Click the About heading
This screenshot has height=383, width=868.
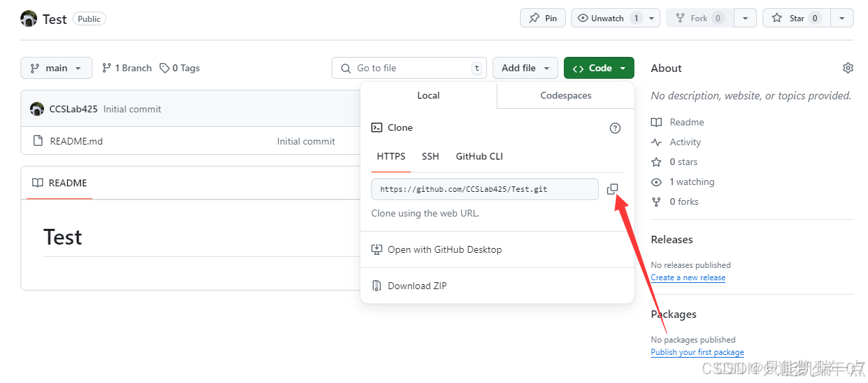(666, 68)
